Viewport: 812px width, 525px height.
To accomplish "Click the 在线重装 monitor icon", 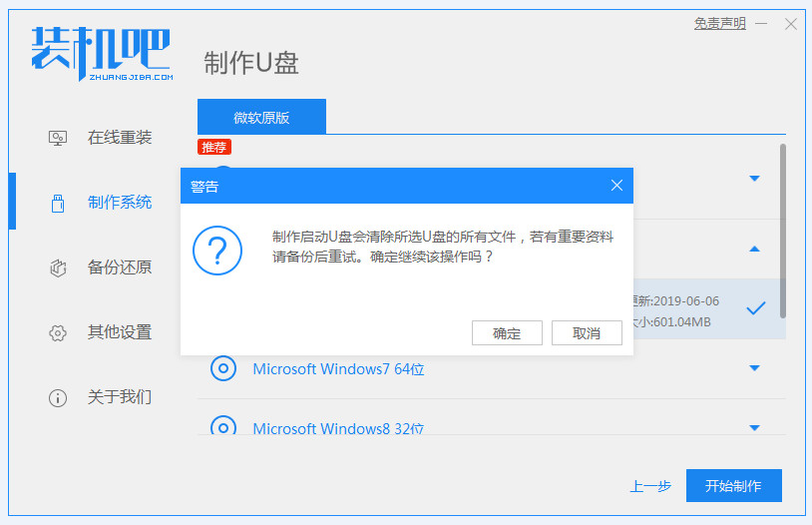I will click(58, 138).
